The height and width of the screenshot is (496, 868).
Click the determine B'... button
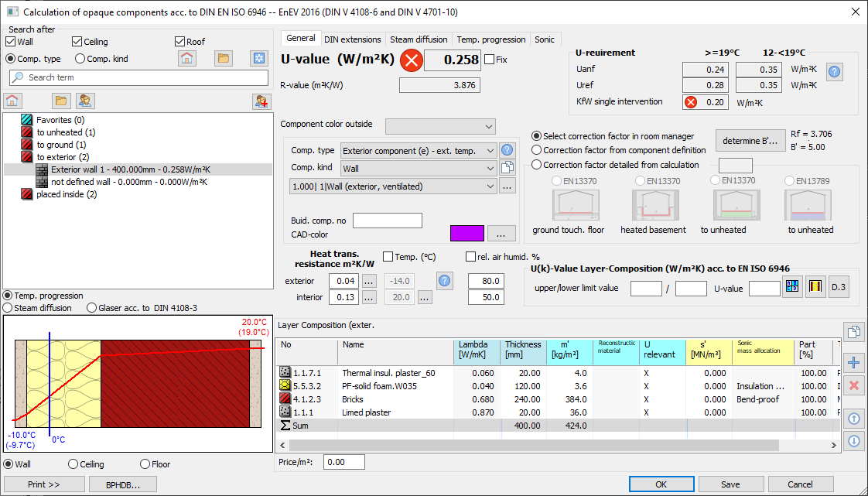coord(750,141)
